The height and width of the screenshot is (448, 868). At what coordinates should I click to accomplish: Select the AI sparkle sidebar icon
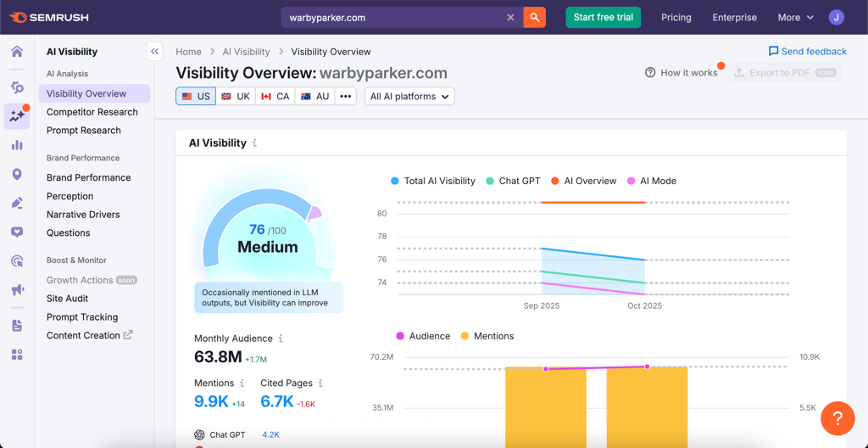point(17,116)
